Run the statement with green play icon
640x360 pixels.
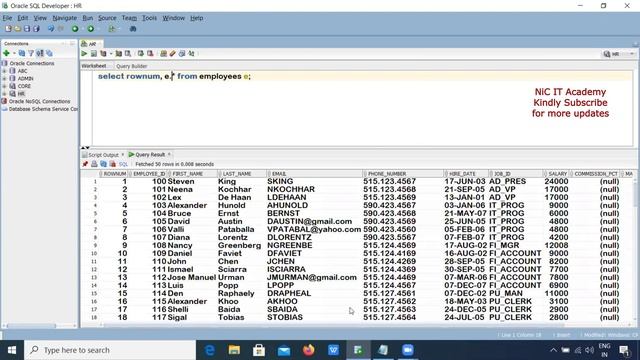(84, 53)
